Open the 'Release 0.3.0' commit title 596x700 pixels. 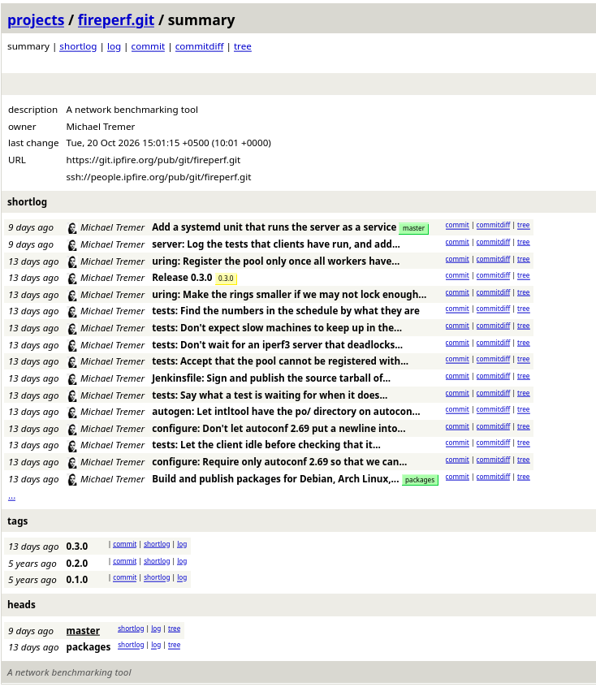(x=182, y=278)
